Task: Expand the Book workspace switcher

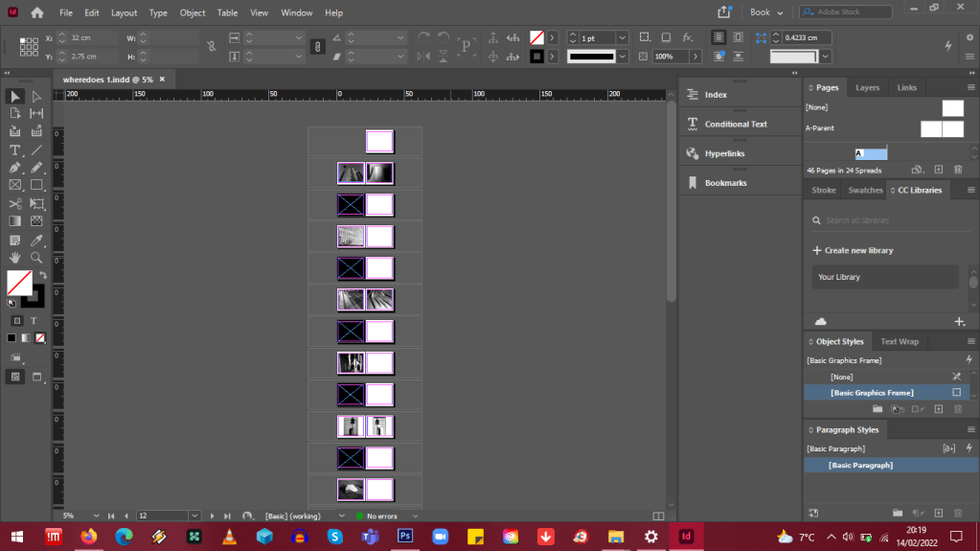Action: tap(766, 12)
